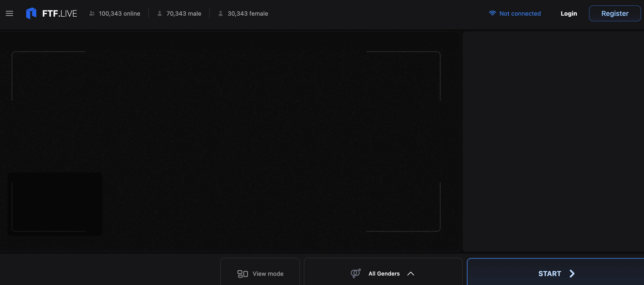
Task: Click the male user count icon
Action: pos(159,13)
